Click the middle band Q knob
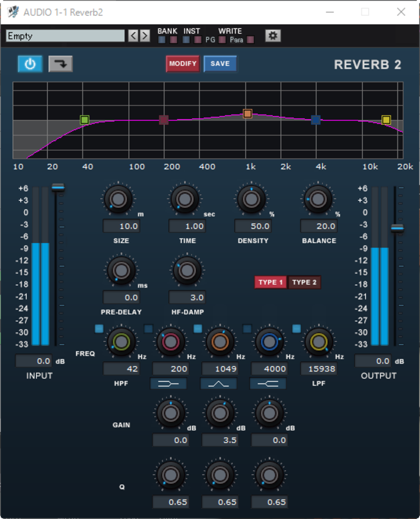This screenshot has width=420, height=519. [x=220, y=475]
